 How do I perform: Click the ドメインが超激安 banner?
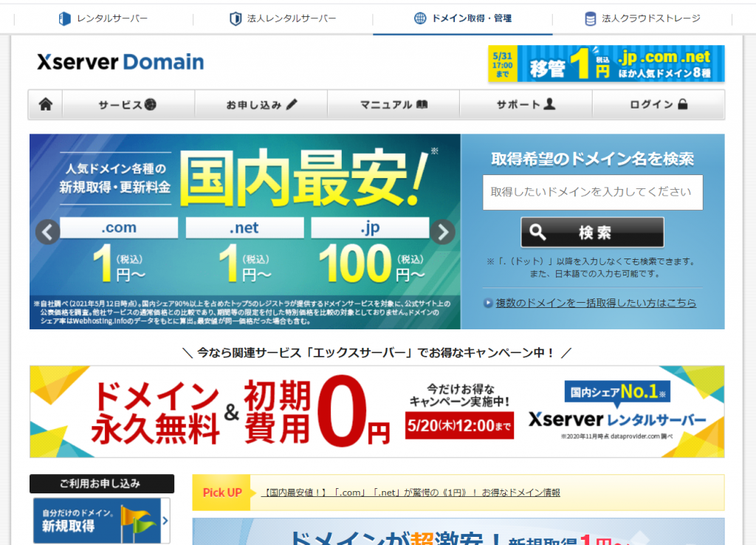coord(458,532)
